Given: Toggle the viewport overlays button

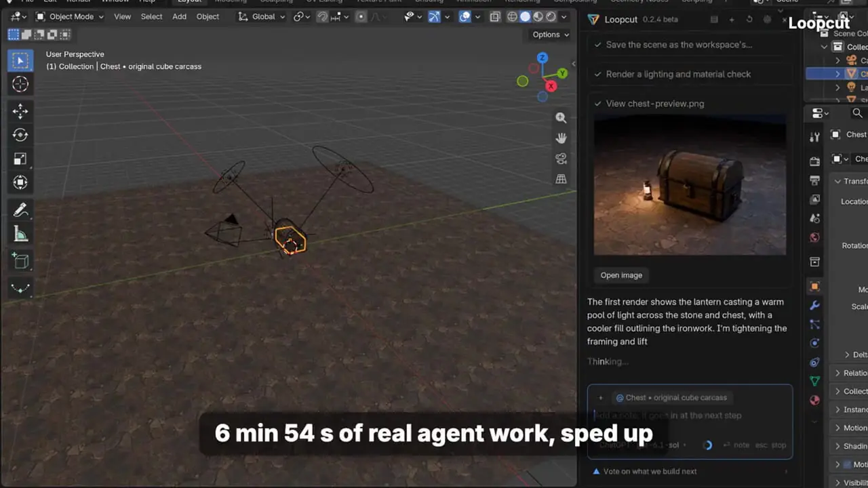Looking at the screenshot, I should (465, 16).
